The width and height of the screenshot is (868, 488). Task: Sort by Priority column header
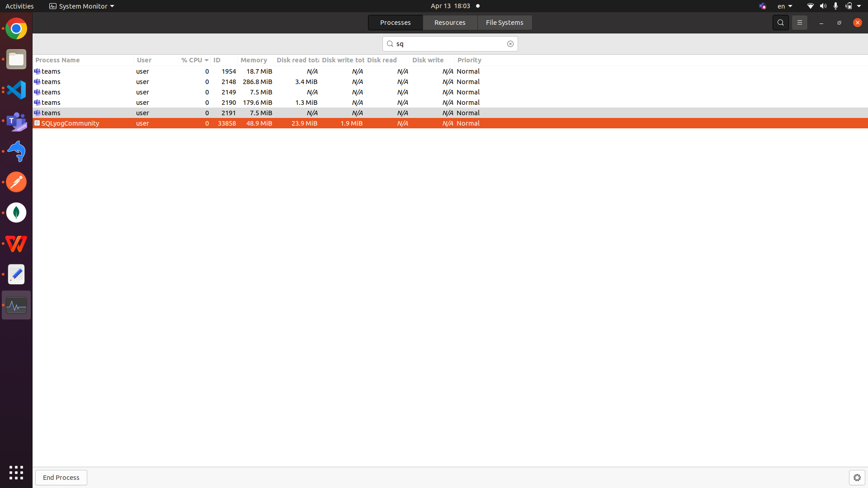coord(469,60)
